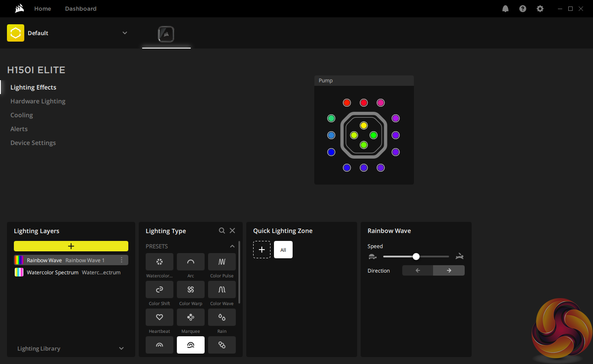Choose the double-arc rainbow preset below Heartbeat
The width and height of the screenshot is (593, 364).
(x=160, y=345)
